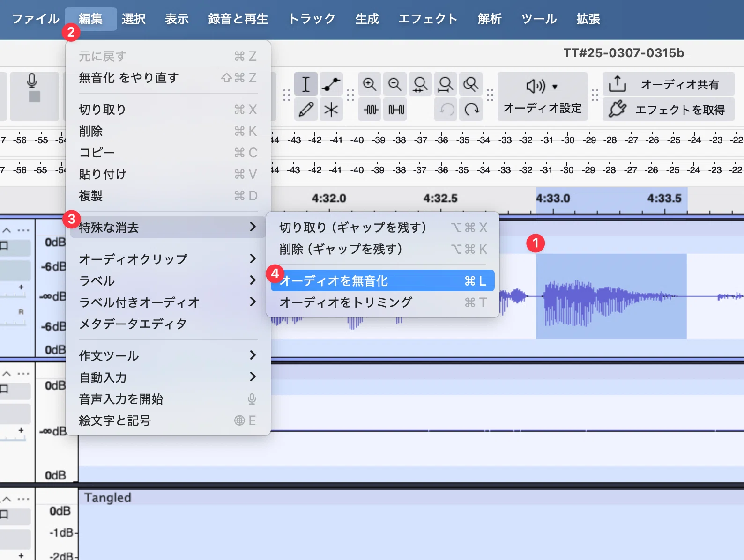Click the zoom out magnifier
The image size is (744, 560).
tap(395, 84)
